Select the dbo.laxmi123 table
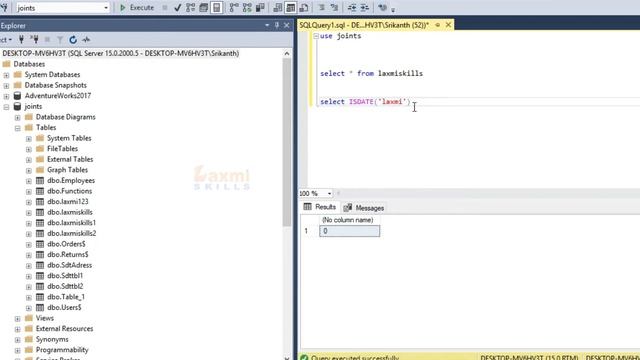Viewport: 640px width, 360px height. point(68,202)
